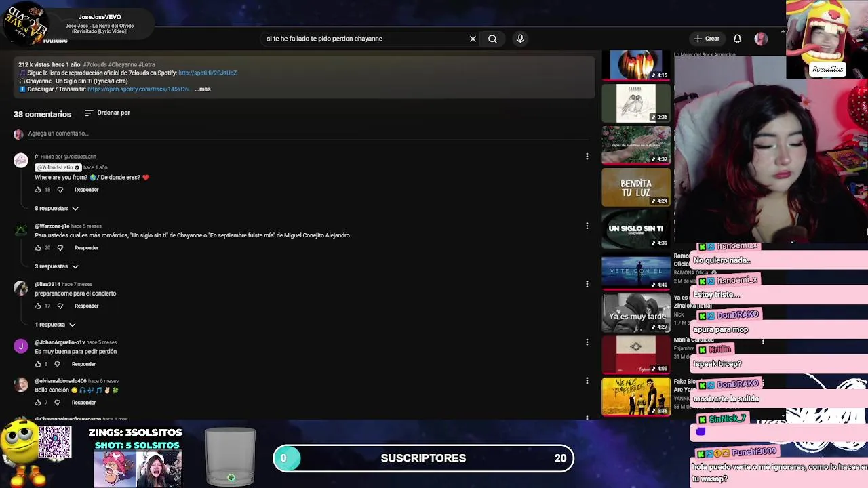This screenshot has height=488, width=868.
Task: Like the pinned 'Where are you from?' comment
Action: (x=38, y=190)
